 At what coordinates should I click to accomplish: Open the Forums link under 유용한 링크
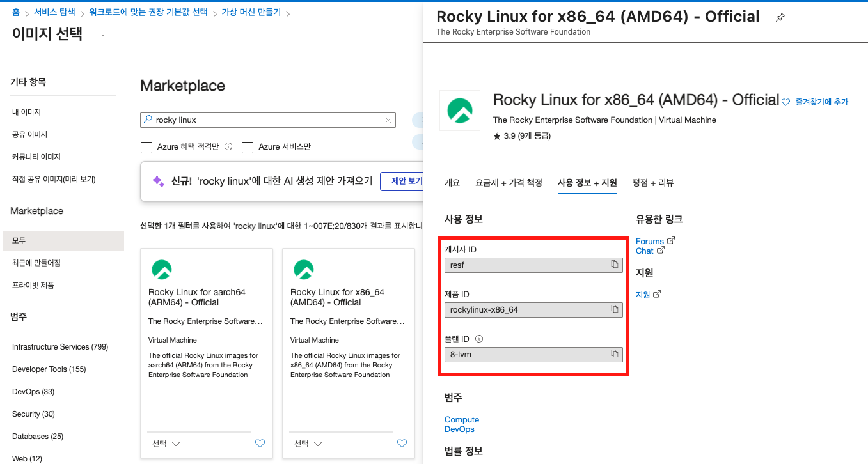click(x=651, y=241)
